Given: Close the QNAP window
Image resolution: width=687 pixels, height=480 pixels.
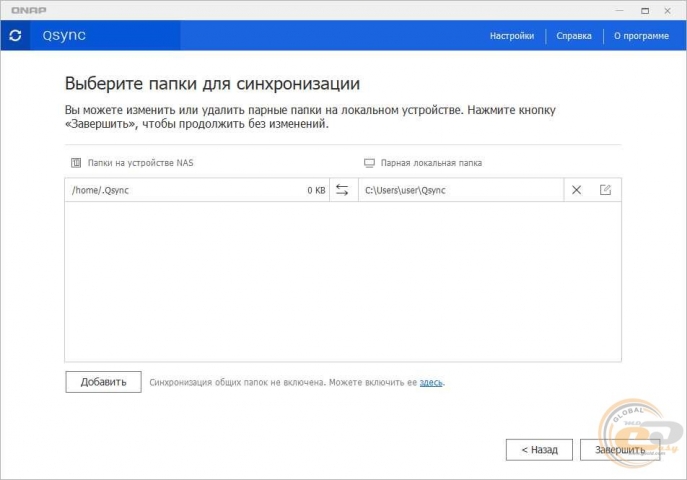Looking at the screenshot, I should point(667,11).
